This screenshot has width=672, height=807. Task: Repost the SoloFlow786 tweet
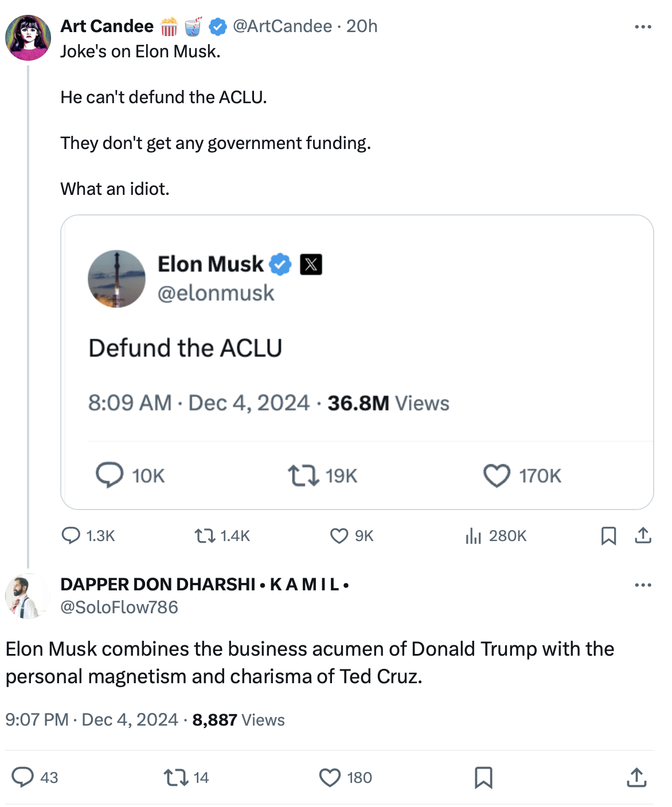point(175,778)
